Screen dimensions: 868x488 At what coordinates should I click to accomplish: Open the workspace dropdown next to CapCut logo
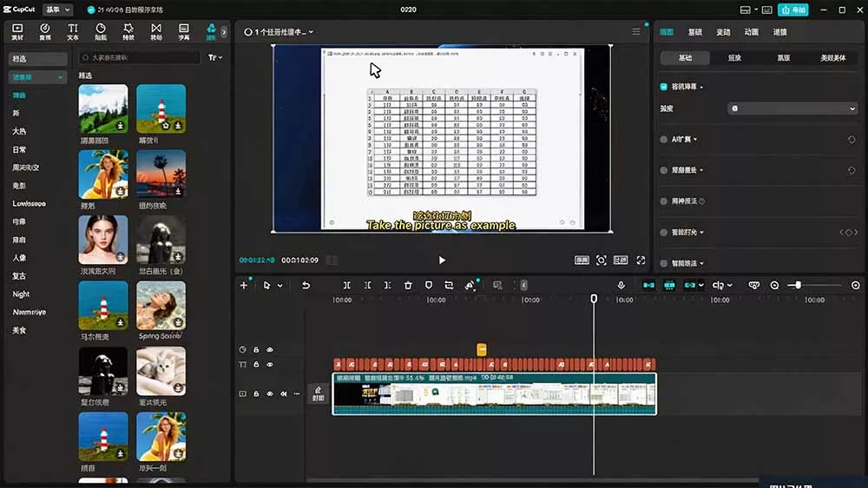(57, 10)
